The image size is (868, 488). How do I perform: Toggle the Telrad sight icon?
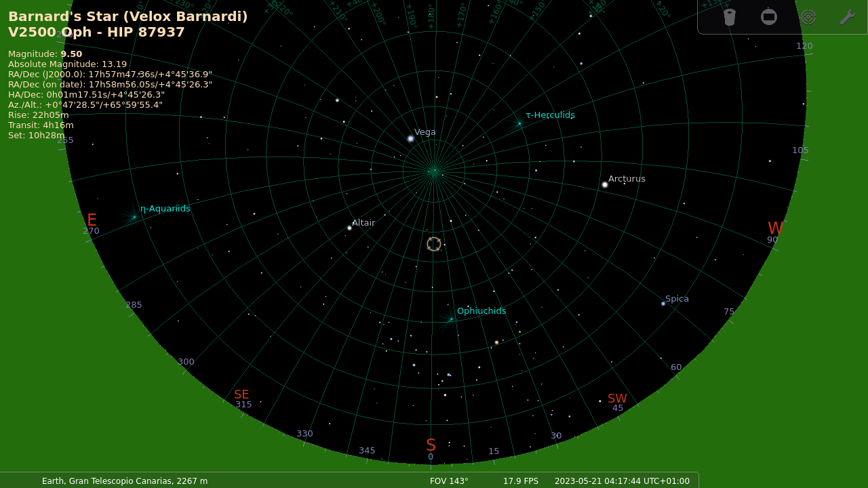click(x=808, y=17)
